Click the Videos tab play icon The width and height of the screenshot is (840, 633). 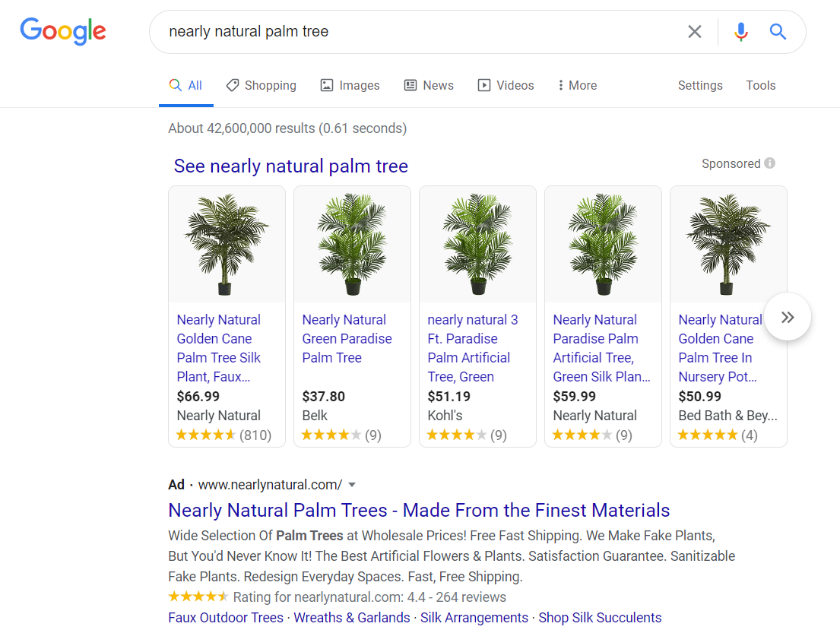(x=484, y=84)
